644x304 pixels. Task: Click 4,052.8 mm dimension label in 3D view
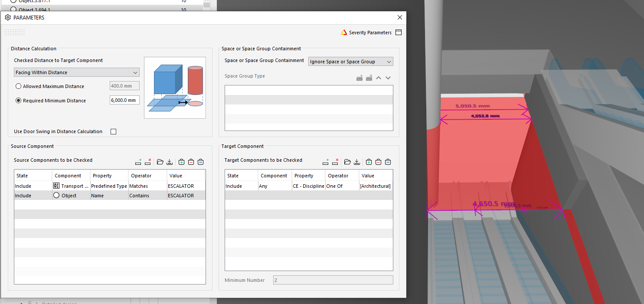pos(485,116)
